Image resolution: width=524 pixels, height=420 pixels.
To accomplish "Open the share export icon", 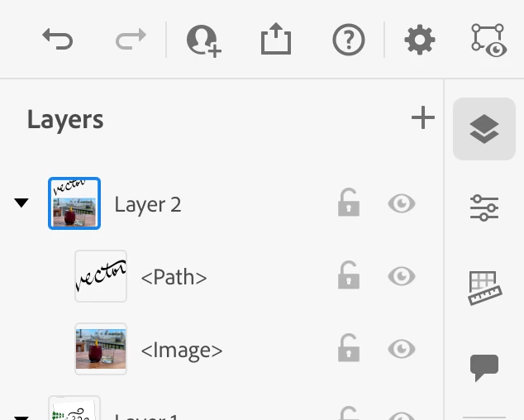I will coord(276,39).
